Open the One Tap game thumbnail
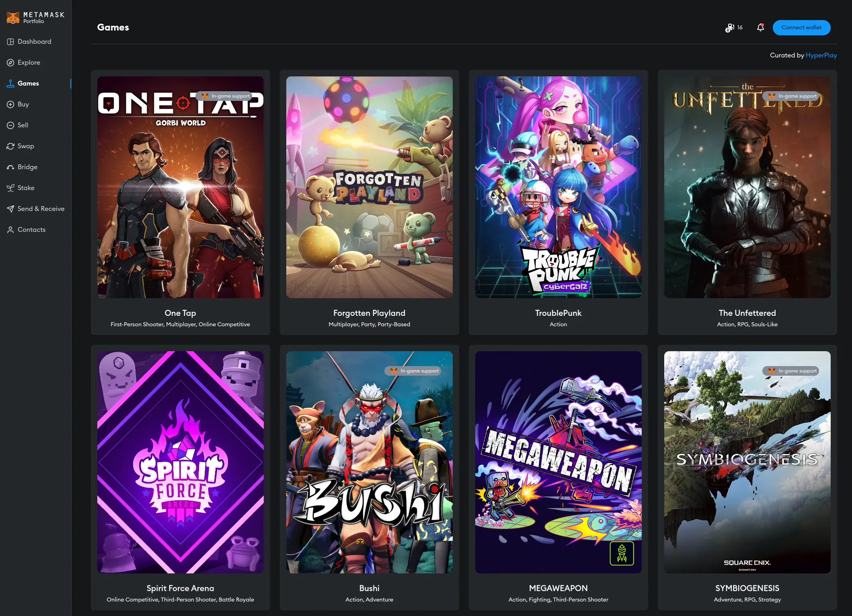 180,186
